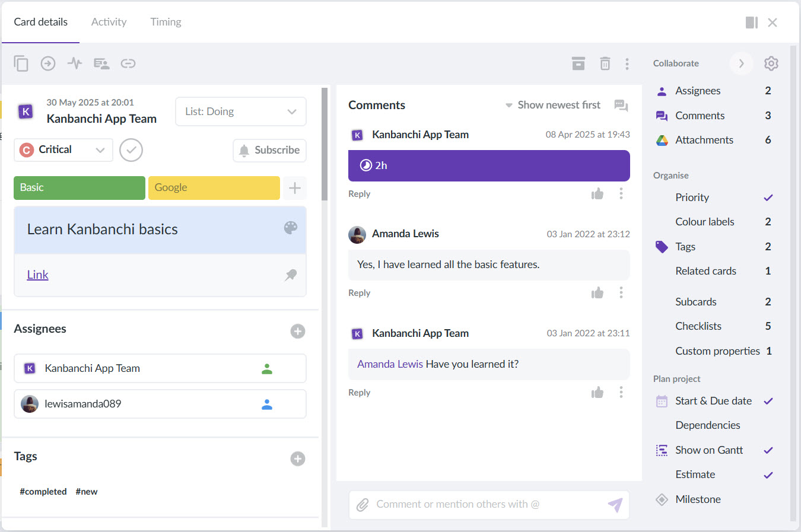Toggle the split view layout icon
This screenshot has width=801, height=532.
(x=752, y=23)
